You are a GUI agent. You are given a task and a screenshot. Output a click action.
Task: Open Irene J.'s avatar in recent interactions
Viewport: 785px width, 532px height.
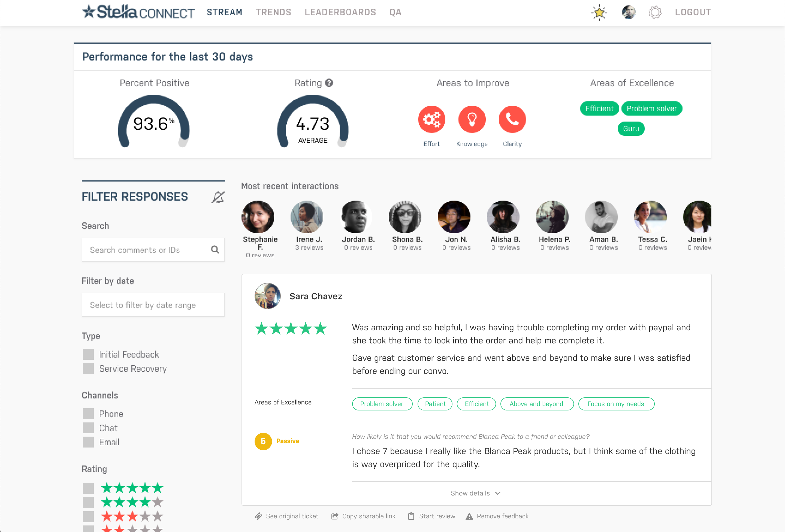click(307, 216)
